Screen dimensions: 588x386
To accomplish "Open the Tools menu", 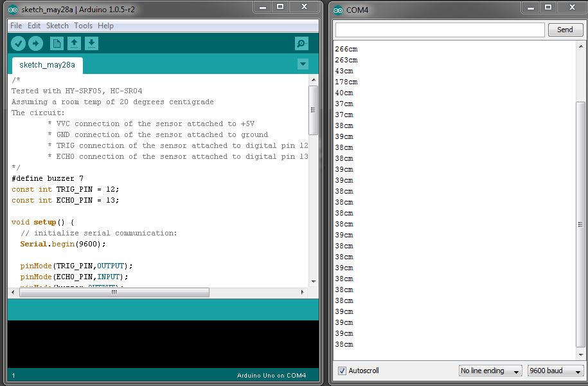I will 84,26.
